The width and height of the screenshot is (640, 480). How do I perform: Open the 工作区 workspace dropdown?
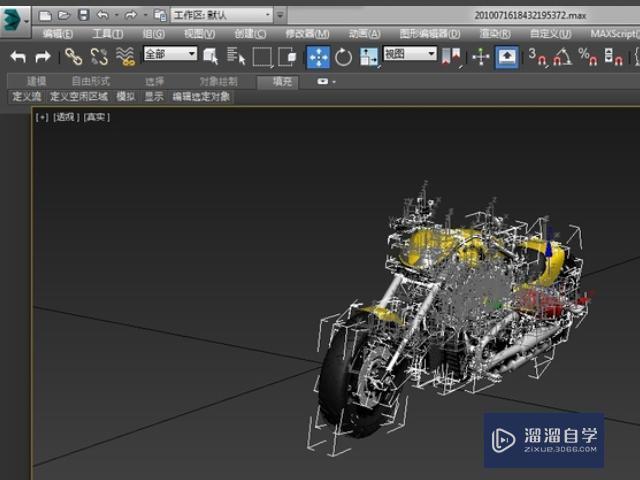221,15
